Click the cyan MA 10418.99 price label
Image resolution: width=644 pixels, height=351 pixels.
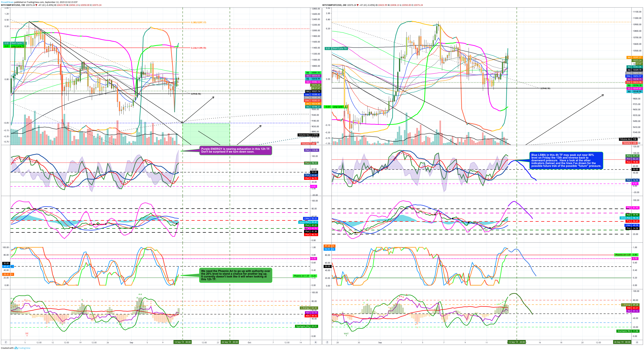click(313, 79)
